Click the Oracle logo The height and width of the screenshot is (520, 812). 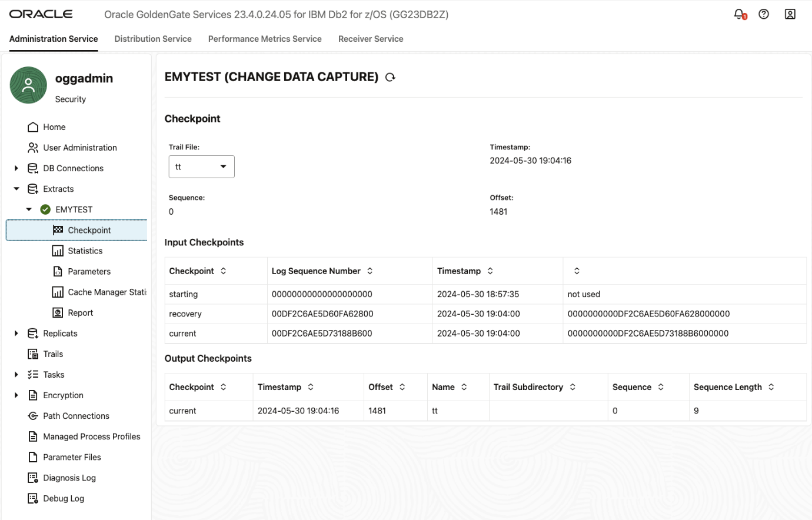tap(41, 14)
